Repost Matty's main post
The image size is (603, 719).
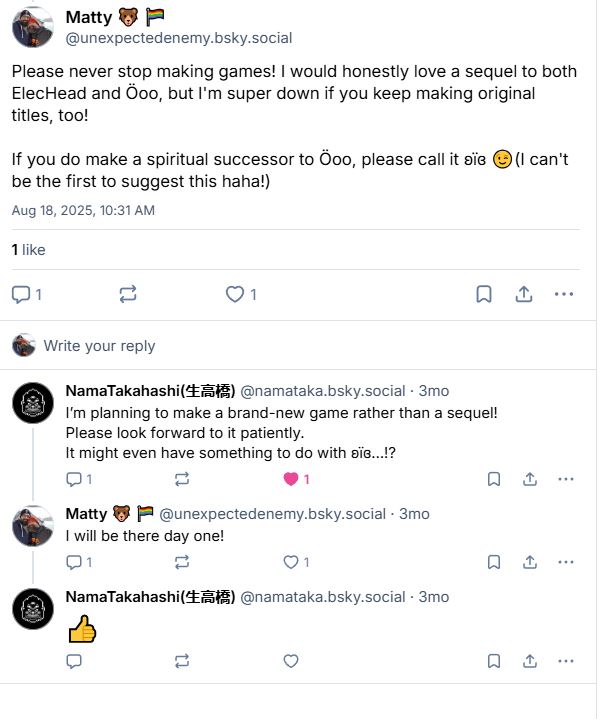[x=127, y=294]
